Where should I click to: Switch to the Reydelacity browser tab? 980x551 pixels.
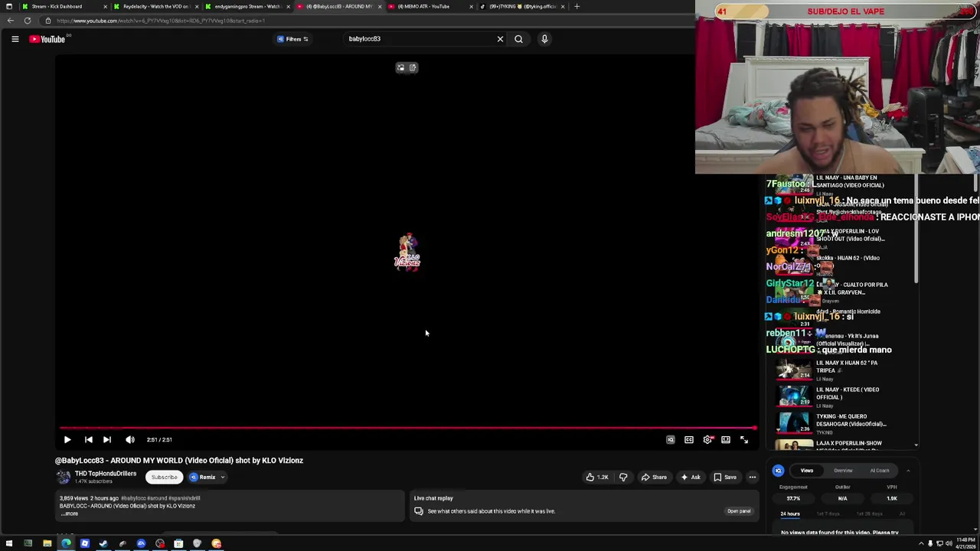click(156, 6)
